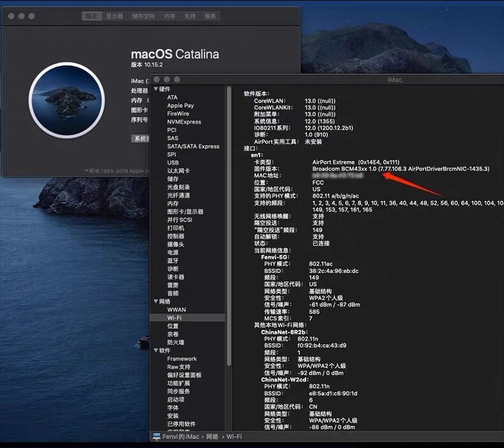Select 图形卡/显示器 in the sidebar
This screenshot has height=448, width=504.
185,212
